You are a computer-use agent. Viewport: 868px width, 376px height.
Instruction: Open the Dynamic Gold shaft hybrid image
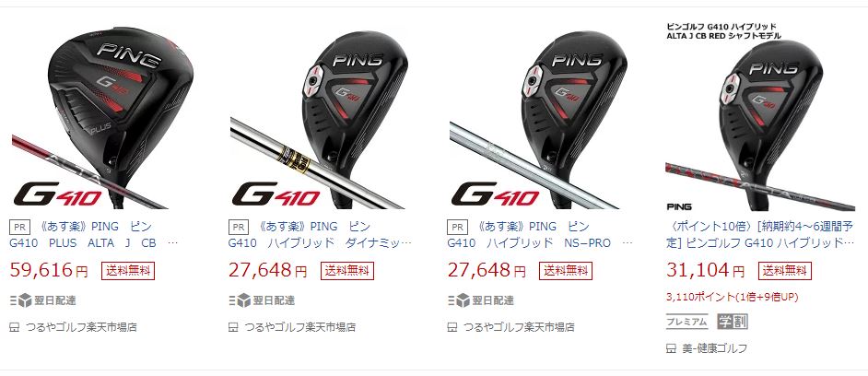coord(322,116)
